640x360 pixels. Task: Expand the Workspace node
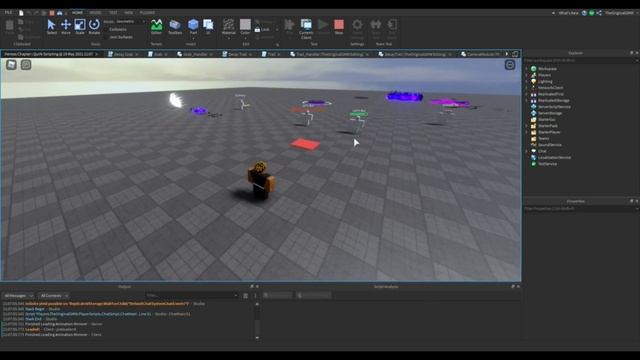527,69
